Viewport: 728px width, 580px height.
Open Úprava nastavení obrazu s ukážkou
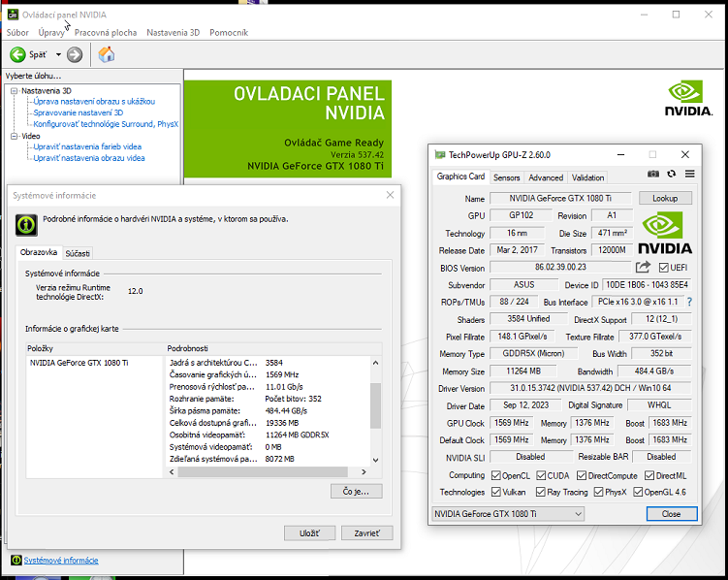click(94, 101)
